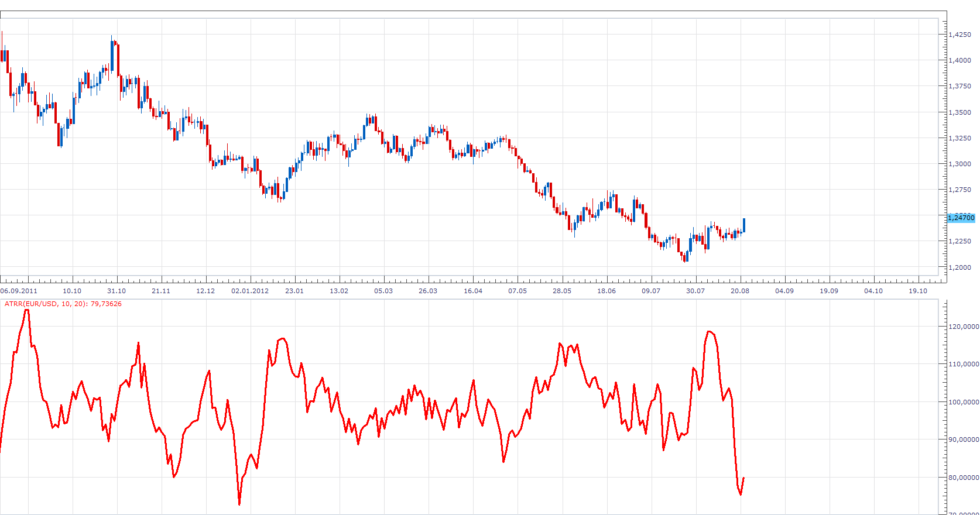Select the 20.08 date on the time axis
The width and height of the screenshot is (980, 515).
[740, 291]
